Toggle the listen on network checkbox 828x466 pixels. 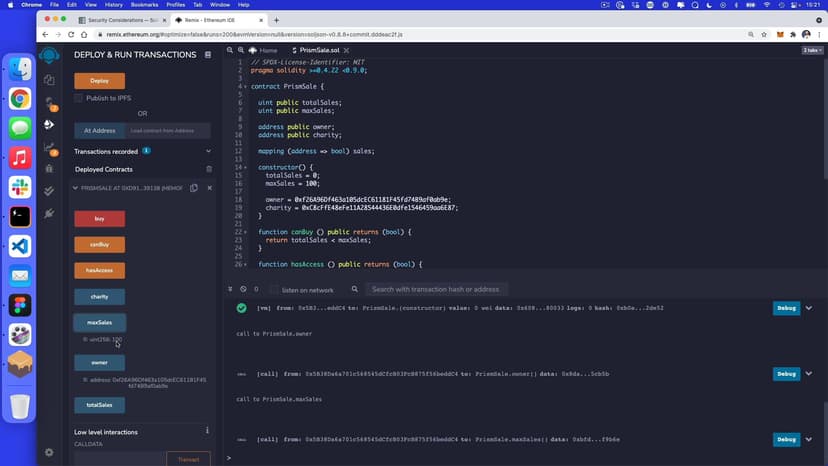pyautogui.click(x=274, y=289)
